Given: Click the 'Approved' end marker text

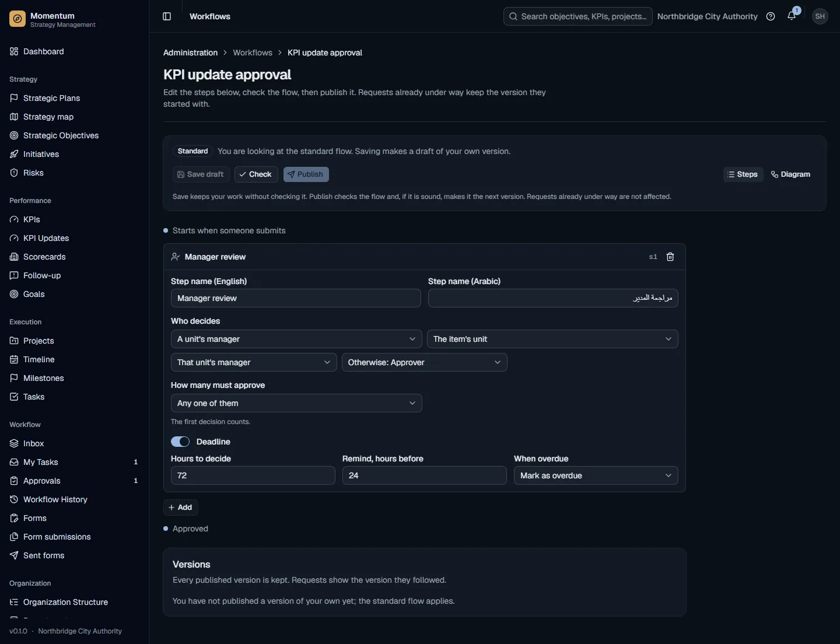Looking at the screenshot, I should pos(190,528).
